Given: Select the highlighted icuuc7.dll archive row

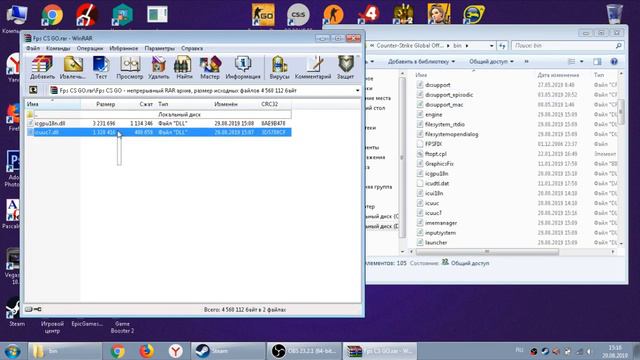Looking at the screenshot, I should pos(159,132).
